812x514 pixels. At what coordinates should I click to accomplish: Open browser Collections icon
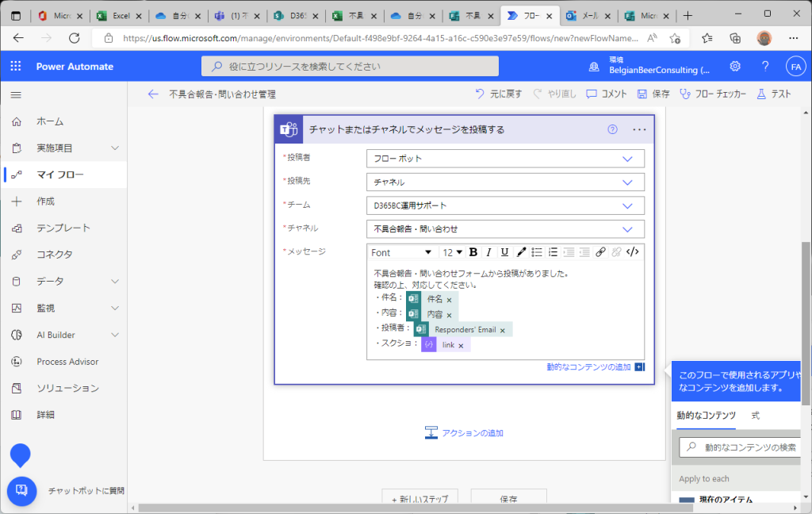click(x=735, y=38)
